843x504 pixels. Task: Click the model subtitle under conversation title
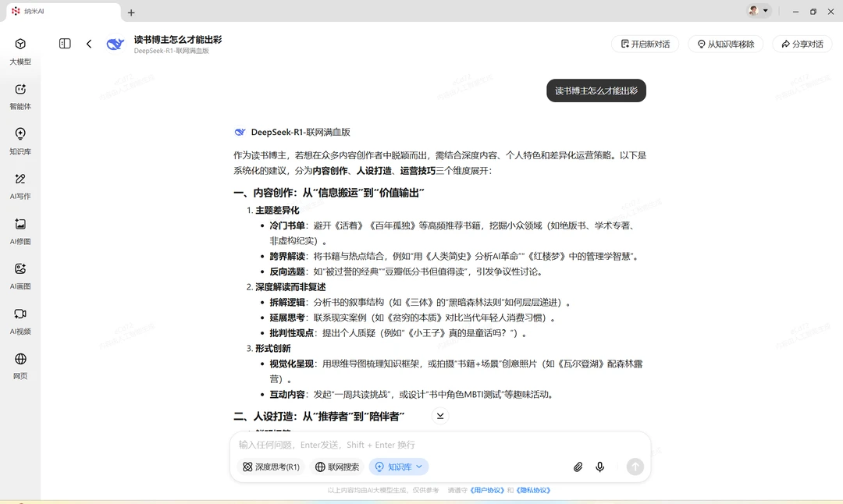(x=172, y=51)
